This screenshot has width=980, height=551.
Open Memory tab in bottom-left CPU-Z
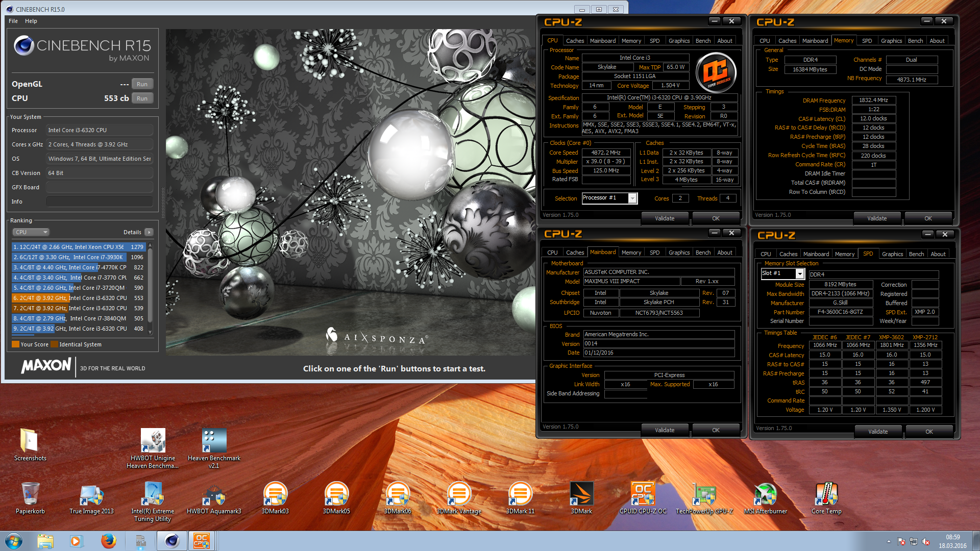click(631, 253)
